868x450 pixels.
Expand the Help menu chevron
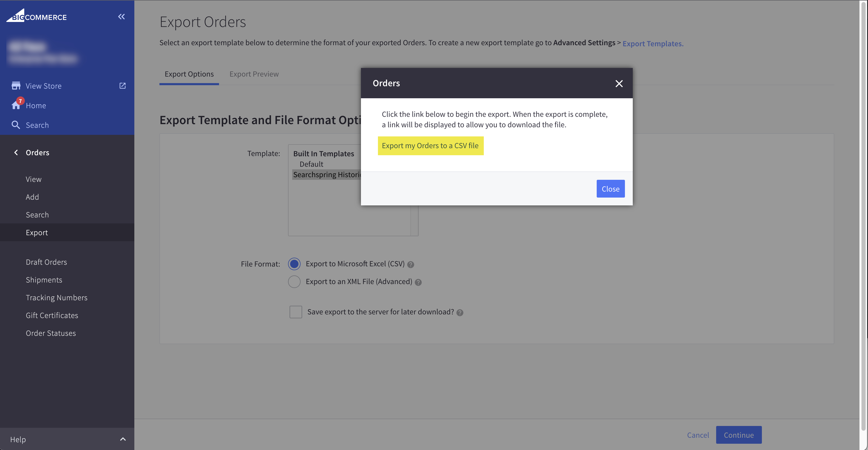point(123,439)
